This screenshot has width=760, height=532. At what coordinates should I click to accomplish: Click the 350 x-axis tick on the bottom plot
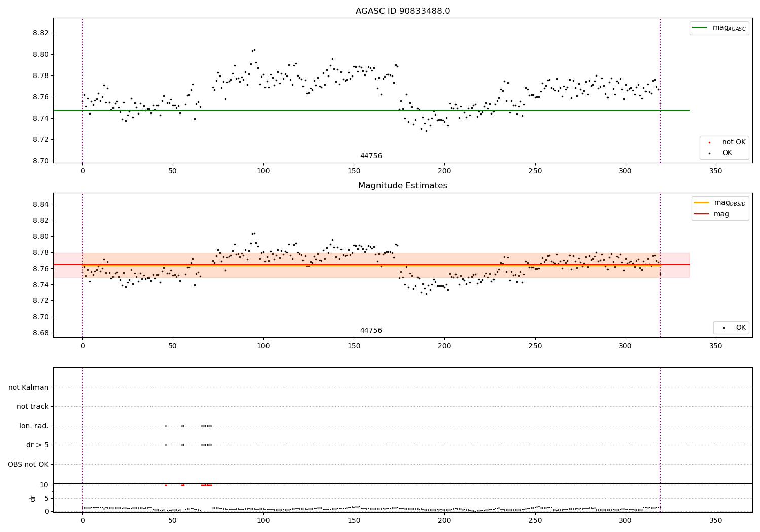click(x=716, y=520)
